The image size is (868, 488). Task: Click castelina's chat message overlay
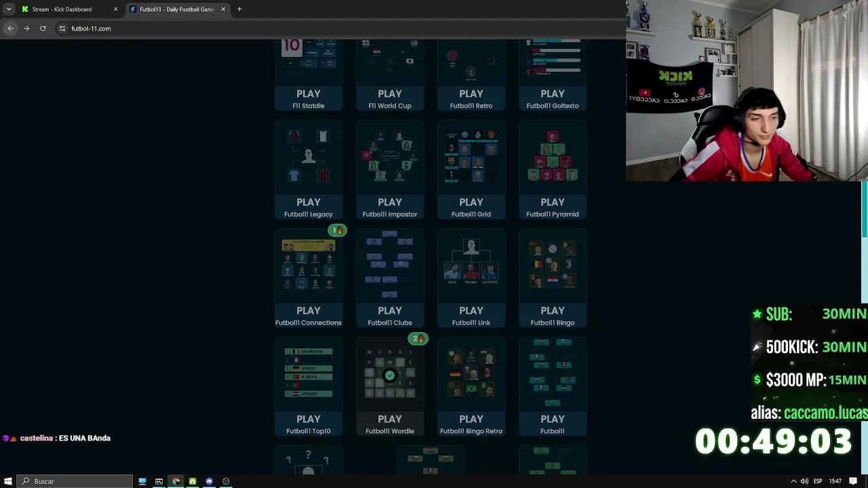pos(57,439)
